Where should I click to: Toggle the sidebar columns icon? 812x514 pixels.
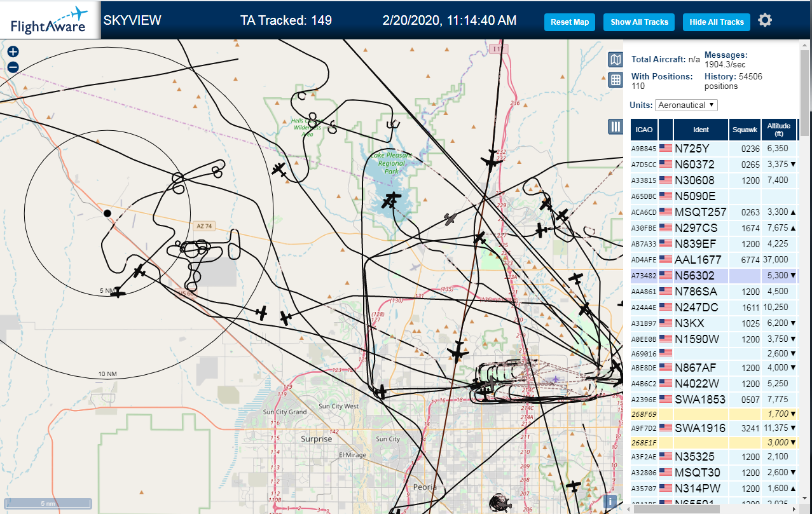[x=615, y=126]
